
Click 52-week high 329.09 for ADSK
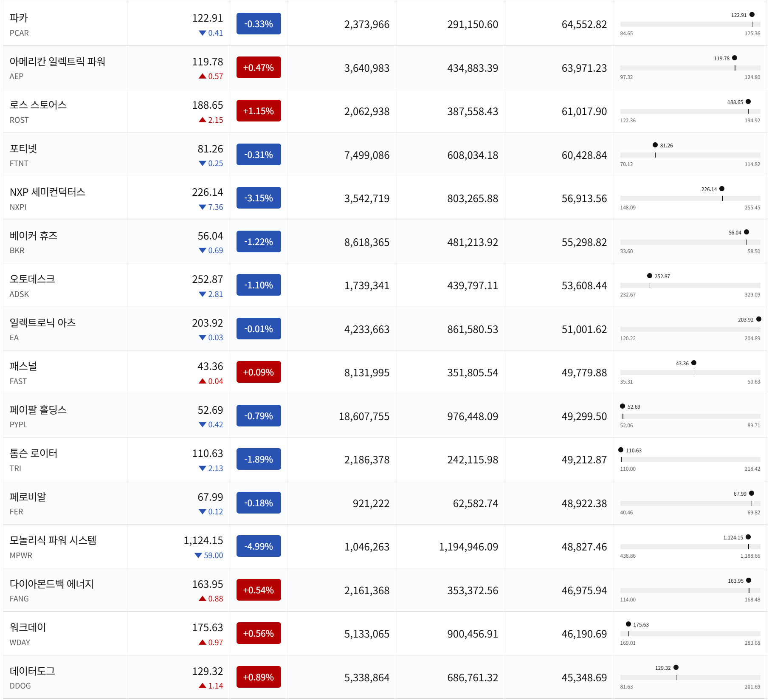coord(752,295)
